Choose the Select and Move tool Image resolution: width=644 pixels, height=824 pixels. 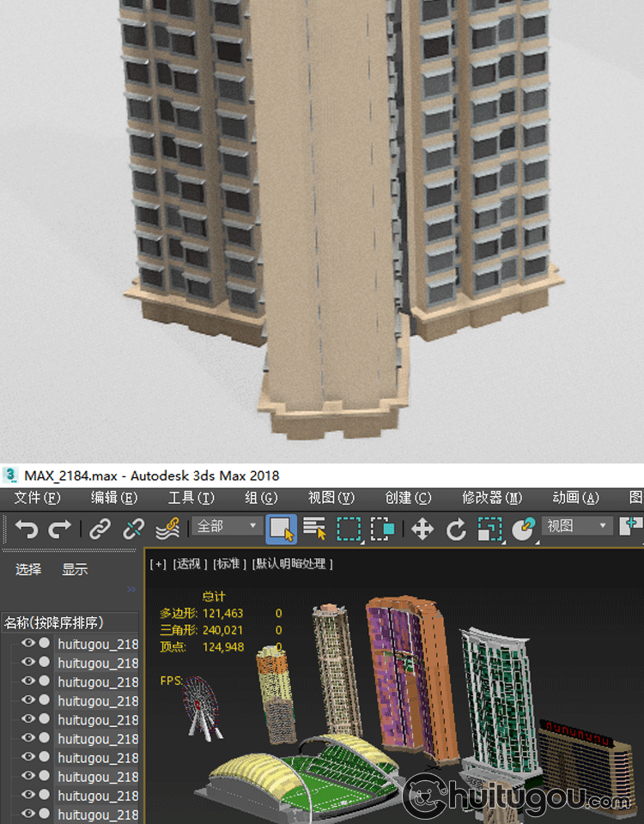[422, 529]
